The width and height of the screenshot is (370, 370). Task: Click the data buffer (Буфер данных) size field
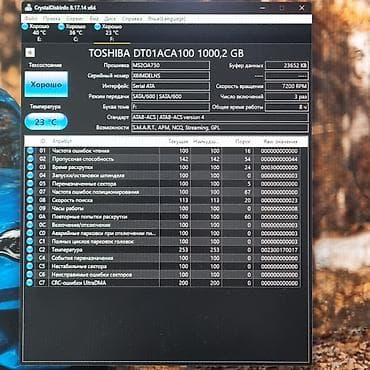pyautogui.click(x=287, y=65)
